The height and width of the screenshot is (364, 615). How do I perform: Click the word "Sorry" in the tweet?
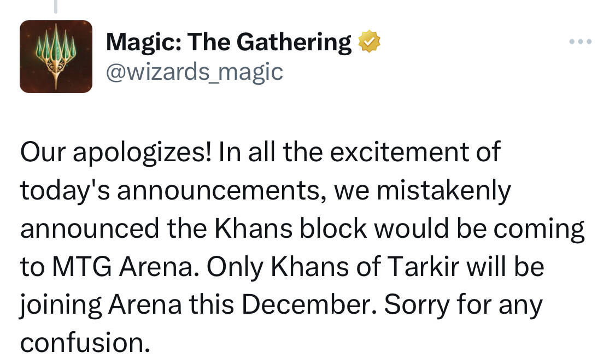(417, 305)
